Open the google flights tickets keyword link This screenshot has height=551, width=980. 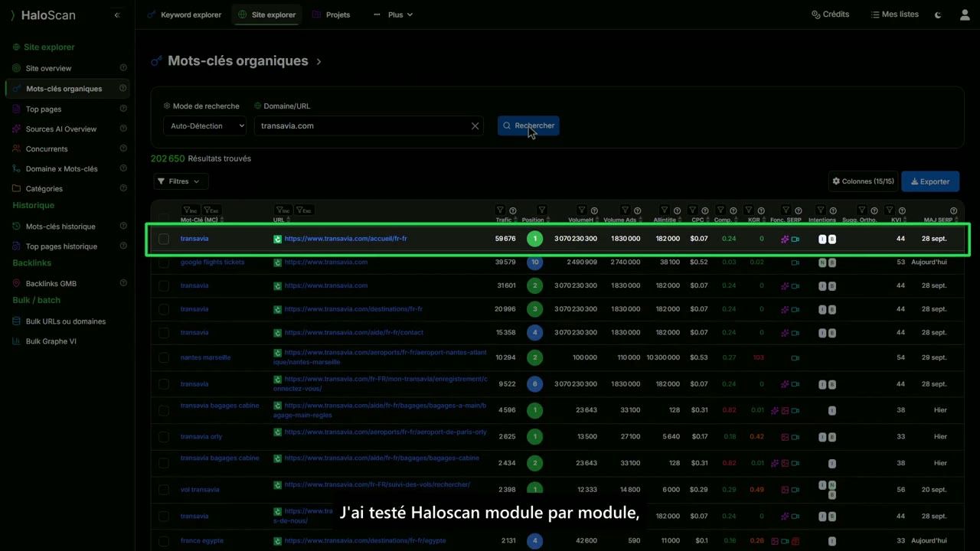(x=213, y=262)
